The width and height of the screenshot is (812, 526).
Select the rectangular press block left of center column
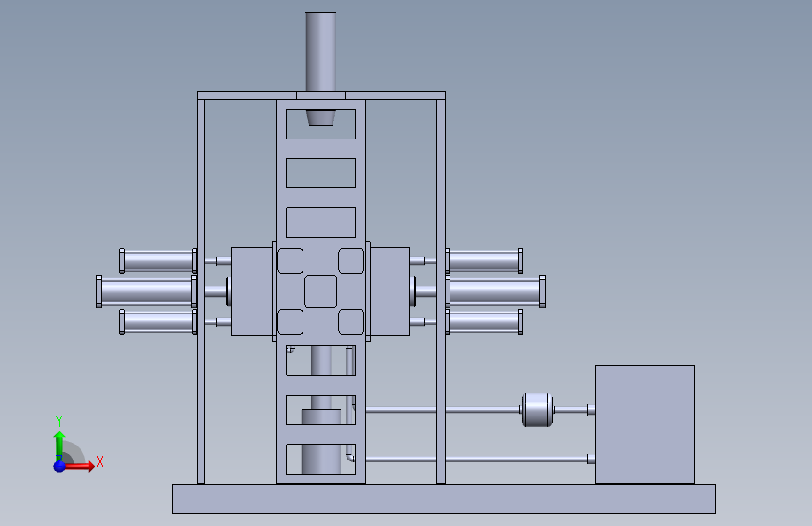(x=252, y=291)
